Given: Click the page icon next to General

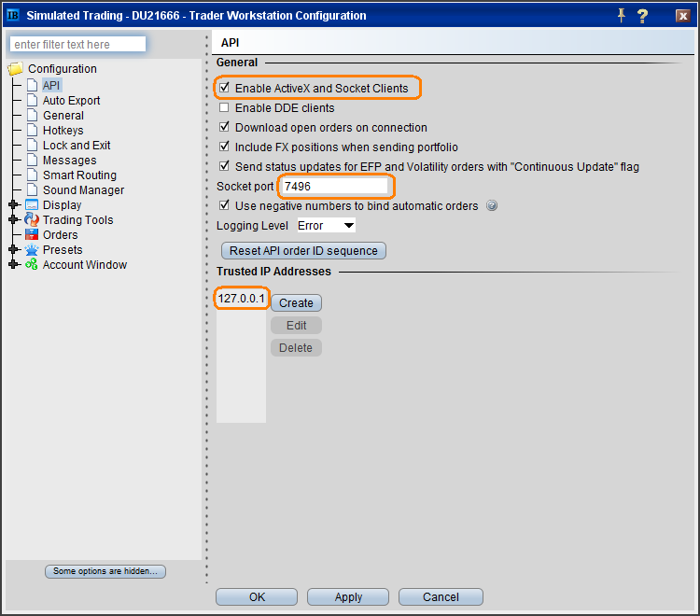Looking at the screenshot, I should 32,115.
